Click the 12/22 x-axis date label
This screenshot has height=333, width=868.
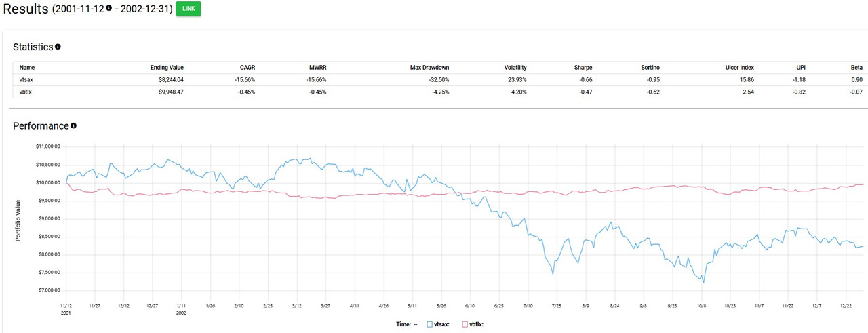(845, 306)
